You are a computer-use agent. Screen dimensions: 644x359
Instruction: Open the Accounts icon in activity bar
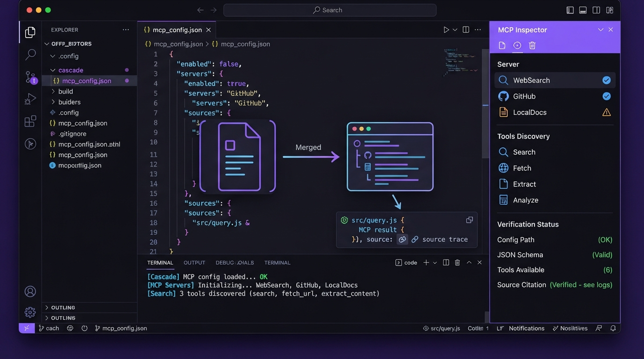pos(30,292)
